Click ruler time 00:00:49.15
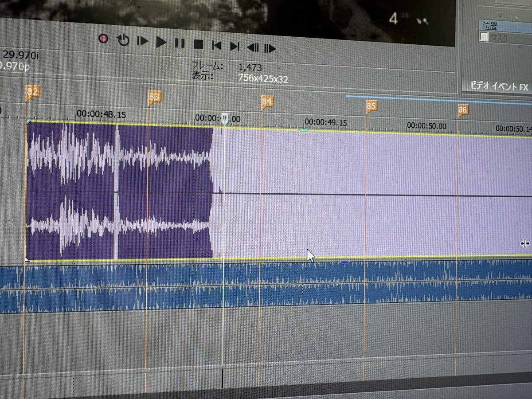Viewport: 532px width, 399px height. click(x=325, y=123)
